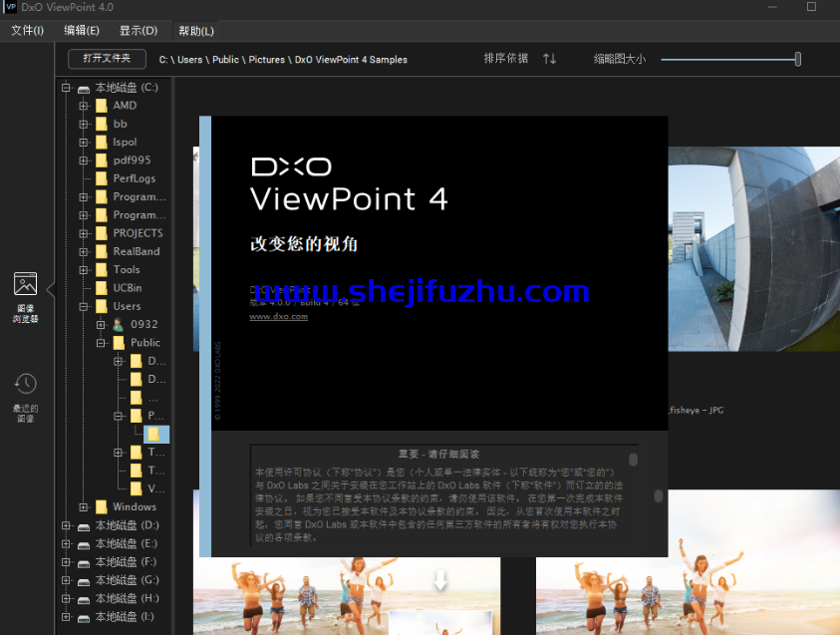Open the 帮助 menu
The width and height of the screenshot is (840, 635).
(x=196, y=31)
